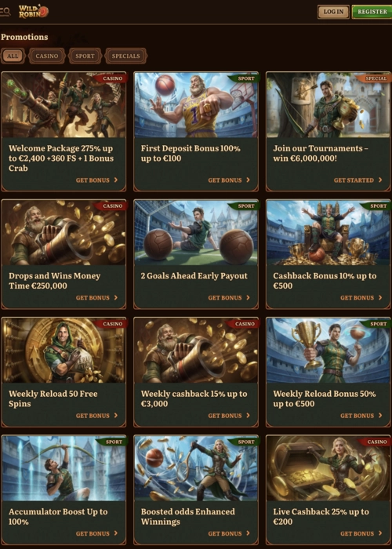The width and height of the screenshot is (392, 549).
Task: Open the Accumulator Boost archer image
Action: (x=64, y=468)
